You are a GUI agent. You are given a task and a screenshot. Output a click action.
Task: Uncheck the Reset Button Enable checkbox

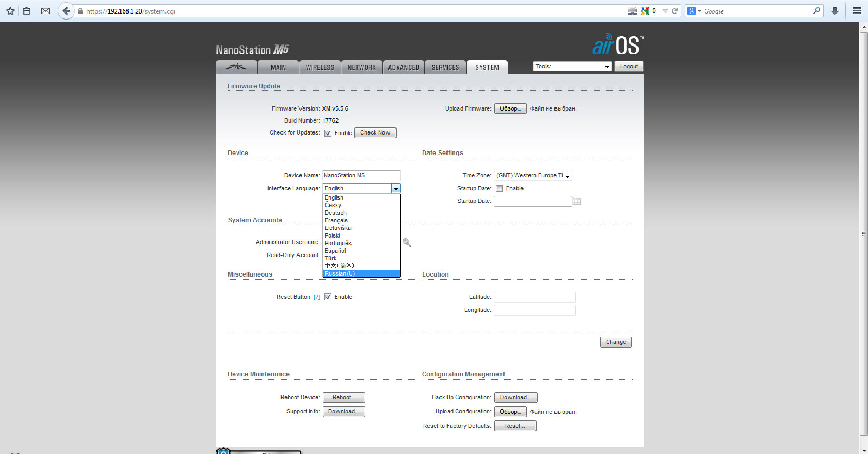[328, 297]
